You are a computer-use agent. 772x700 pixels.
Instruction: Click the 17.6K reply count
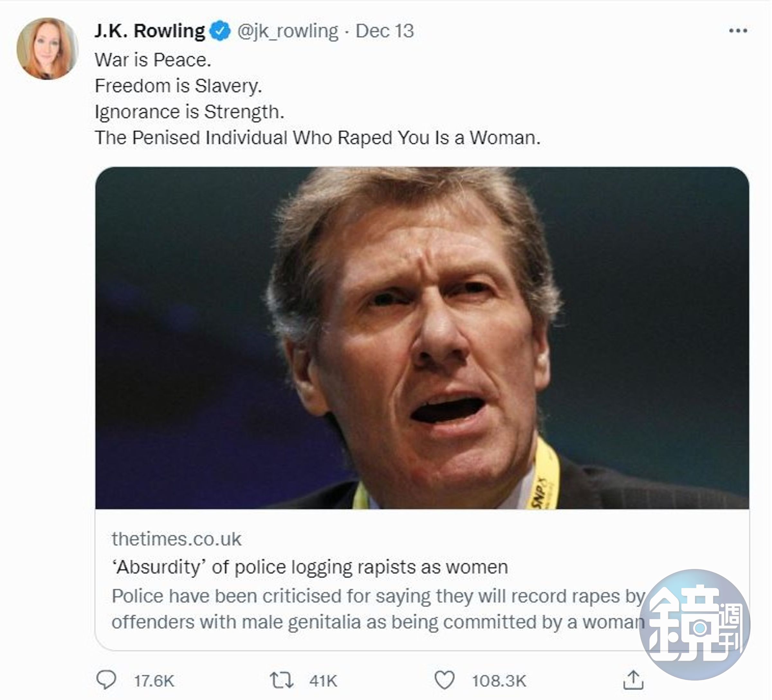click(154, 681)
